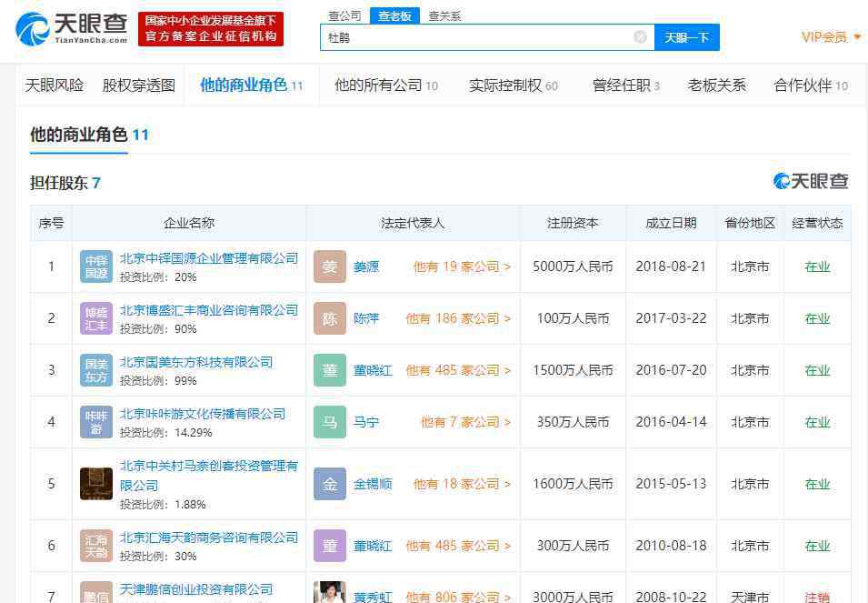
Task: Open the 他的所有公司 section
Action: click(386, 85)
